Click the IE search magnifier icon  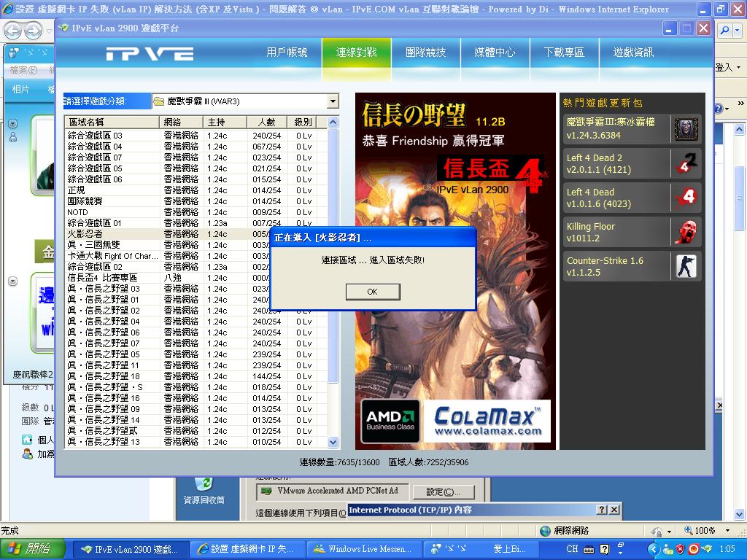725,31
